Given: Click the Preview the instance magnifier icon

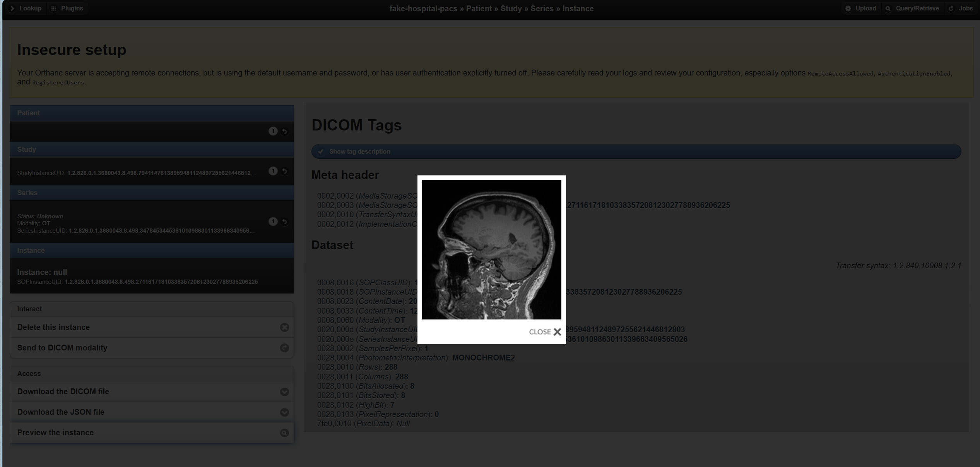Looking at the screenshot, I should coord(284,433).
